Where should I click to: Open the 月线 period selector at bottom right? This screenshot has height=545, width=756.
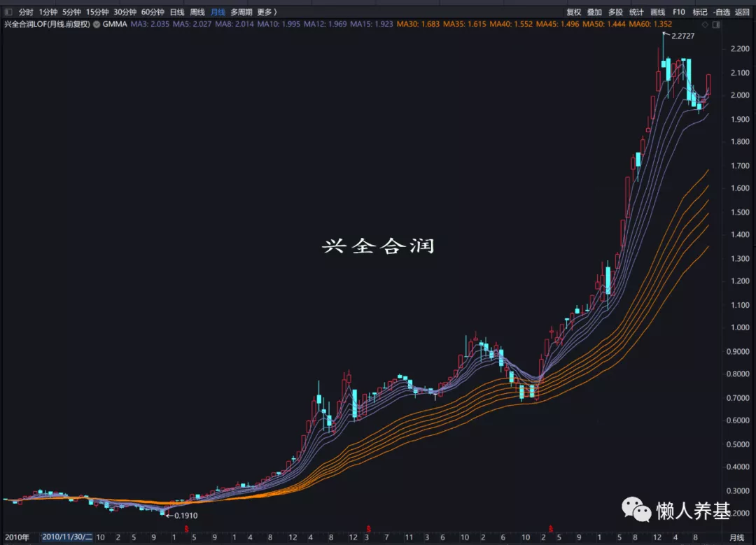point(736,537)
